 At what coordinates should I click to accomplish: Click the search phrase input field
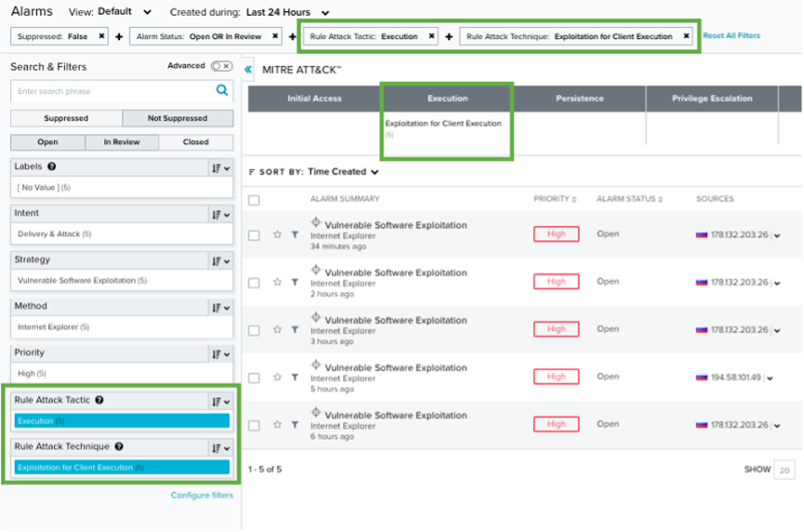pos(112,91)
